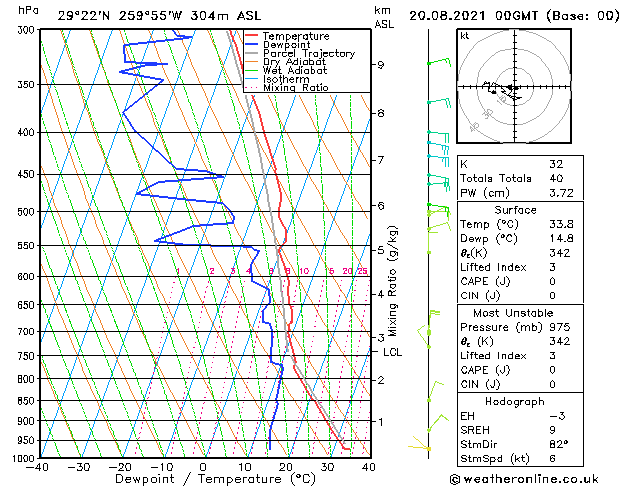Click the 1000 hPa pressure label
The image size is (629, 486).
(26, 458)
